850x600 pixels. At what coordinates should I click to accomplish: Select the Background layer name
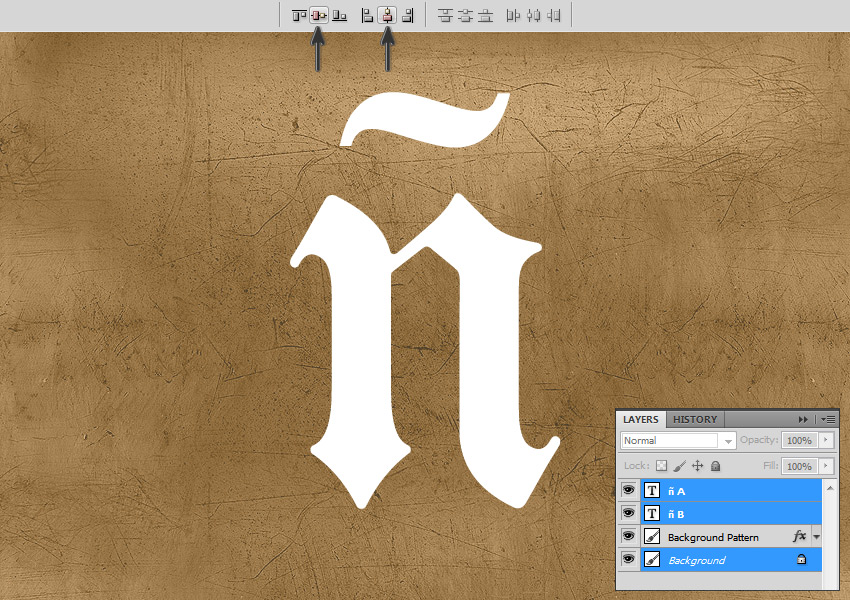coord(697,560)
